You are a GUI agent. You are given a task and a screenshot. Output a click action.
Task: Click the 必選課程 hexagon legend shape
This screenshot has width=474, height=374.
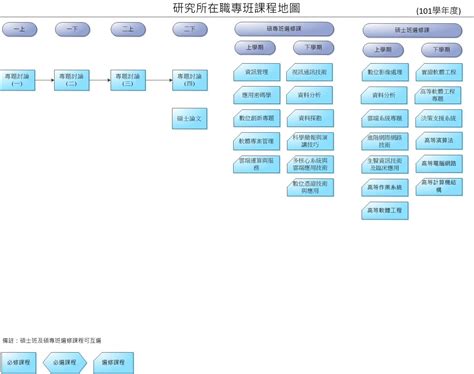click(x=65, y=363)
